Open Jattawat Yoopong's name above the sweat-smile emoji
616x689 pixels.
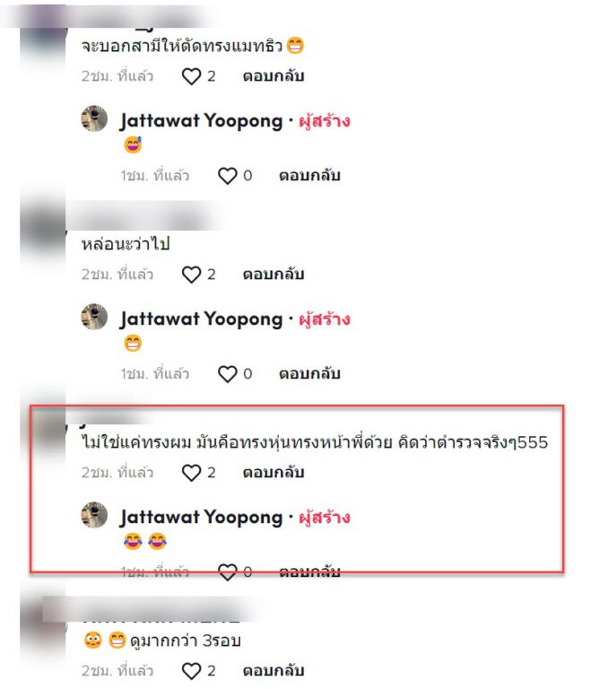coord(202,121)
